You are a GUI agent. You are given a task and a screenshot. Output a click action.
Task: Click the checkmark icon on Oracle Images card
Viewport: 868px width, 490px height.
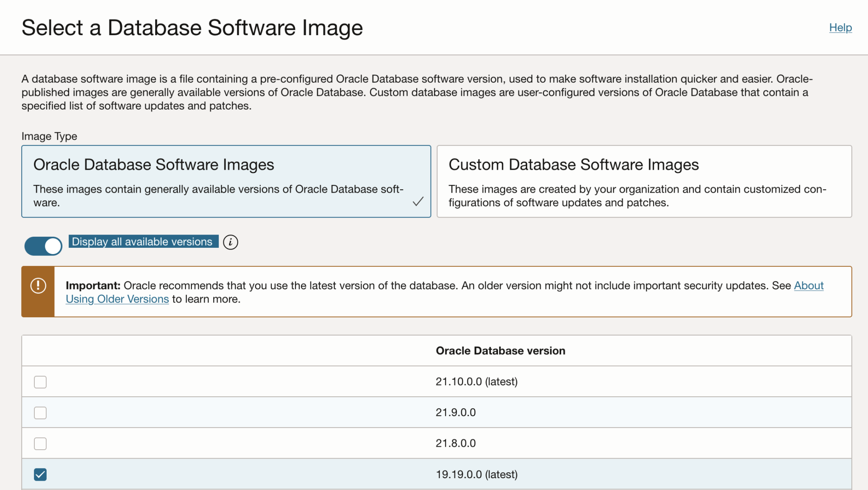coord(418,202)
